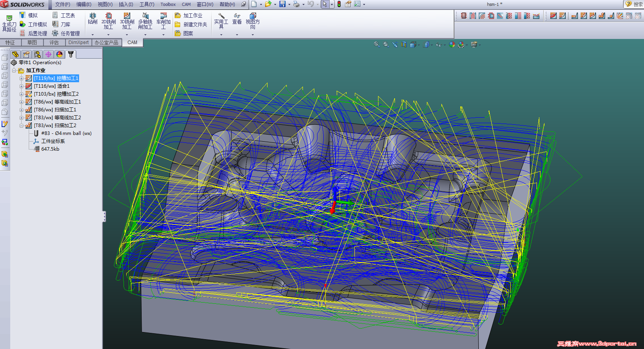Click the first red toolpath icon on the right toolbar
Image resolution: width=644 pixels, height=349 pixels.
tap(464, 16)
